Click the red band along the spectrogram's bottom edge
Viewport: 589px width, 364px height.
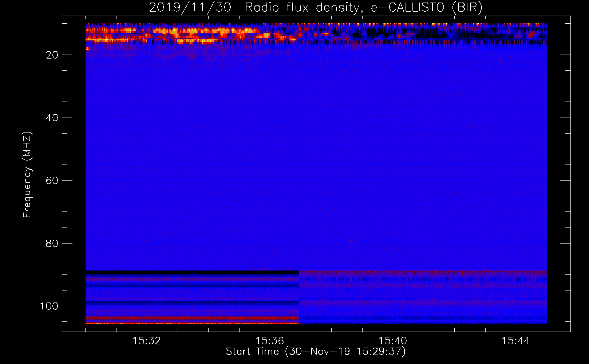(192, 323)
